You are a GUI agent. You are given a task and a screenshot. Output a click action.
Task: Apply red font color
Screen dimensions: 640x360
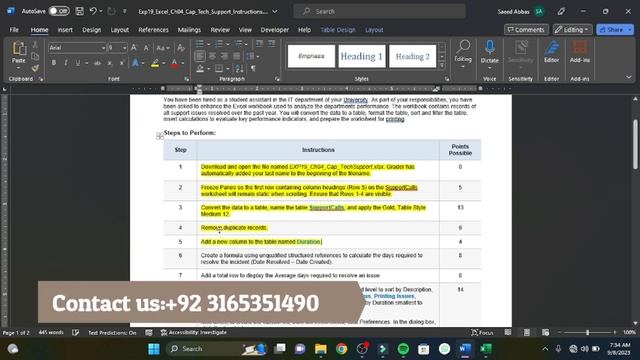(x=174, y=63)
